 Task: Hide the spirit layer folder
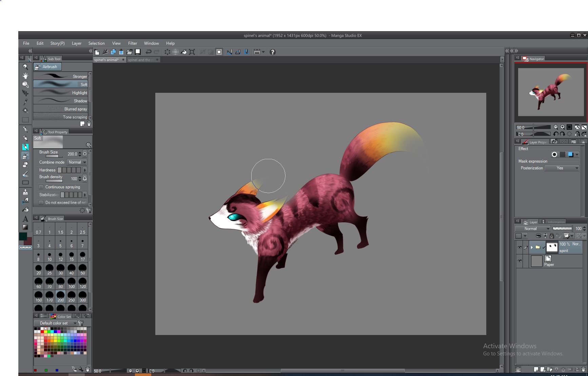pyautogui.click(x=520, y=247)
